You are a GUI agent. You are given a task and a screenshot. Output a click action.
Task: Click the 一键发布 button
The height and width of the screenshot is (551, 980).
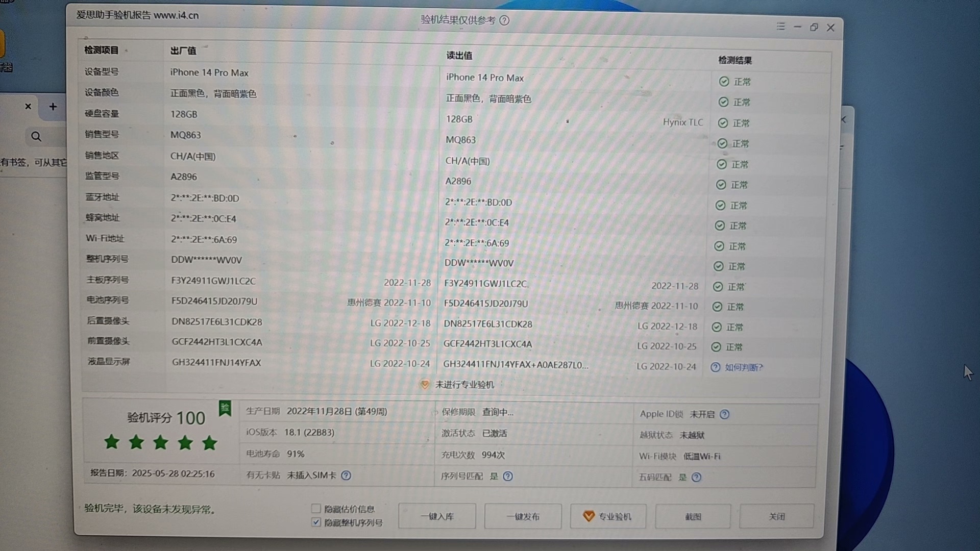click(x=523, y=516)
